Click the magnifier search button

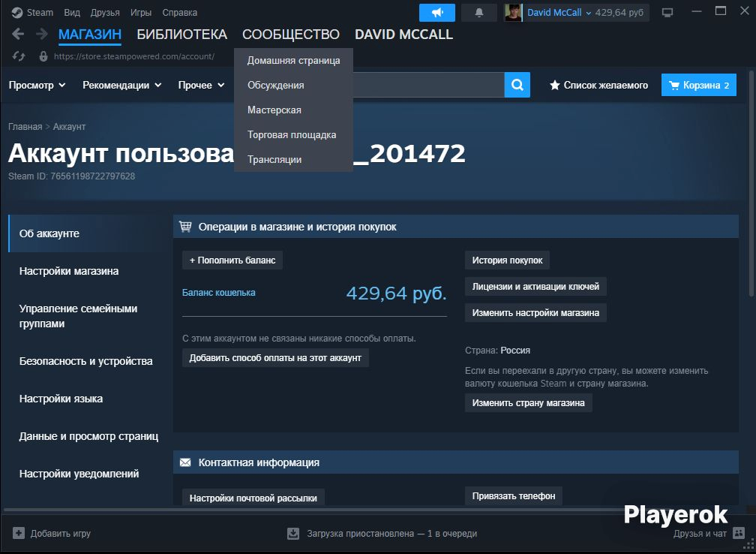coord(517,85)
